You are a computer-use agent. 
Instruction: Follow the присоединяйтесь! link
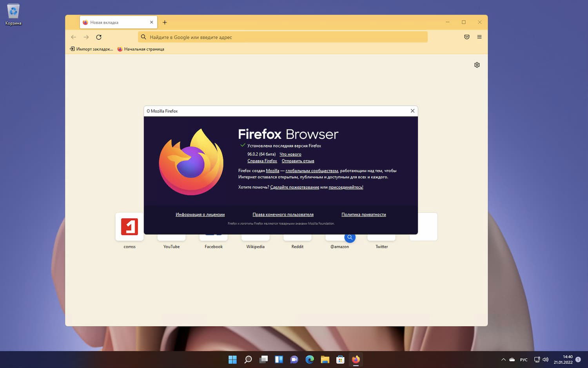coord(346,187)
